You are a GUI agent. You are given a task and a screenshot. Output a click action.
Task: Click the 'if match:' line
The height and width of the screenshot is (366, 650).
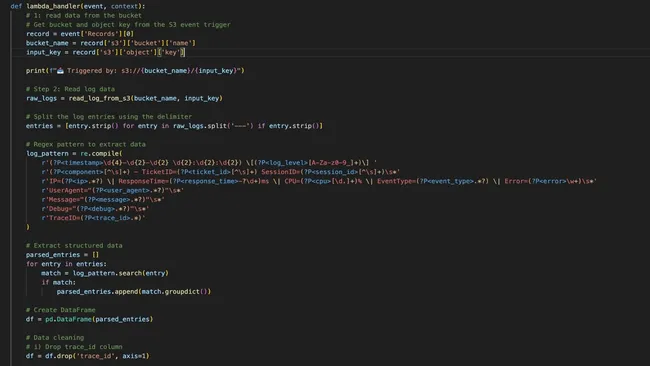[x=58, y=282]
